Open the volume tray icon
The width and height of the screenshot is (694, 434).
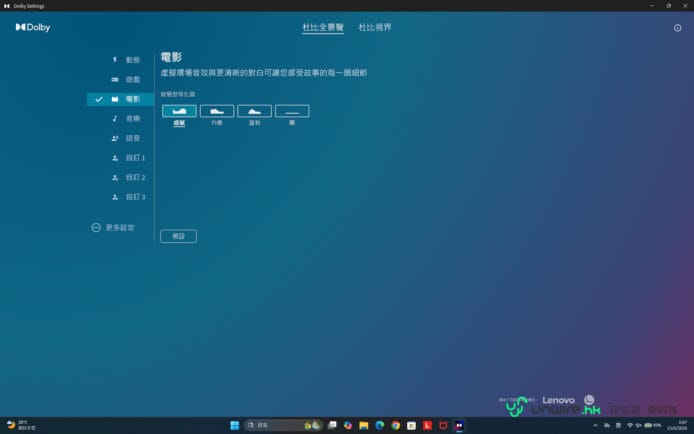pos(638,426)
